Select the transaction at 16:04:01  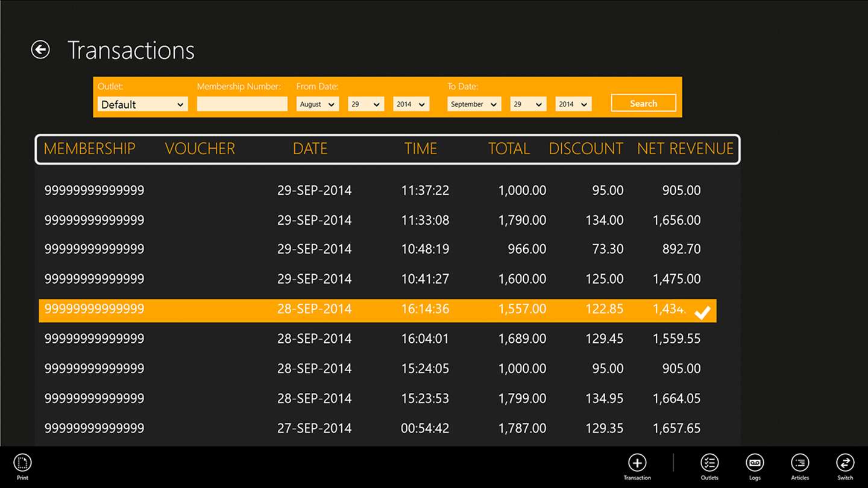coord(378,339)
